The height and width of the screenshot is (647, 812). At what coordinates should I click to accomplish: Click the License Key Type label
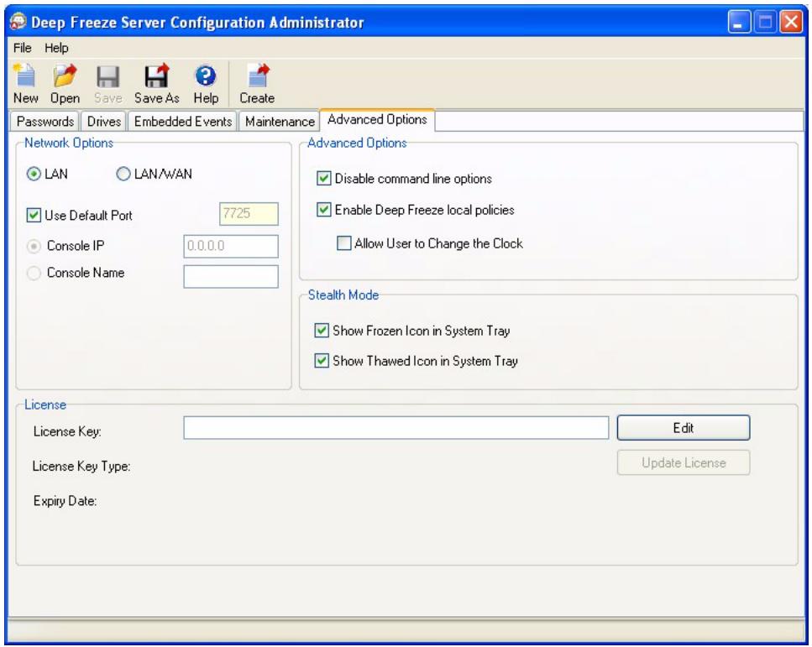click(81, 467)
